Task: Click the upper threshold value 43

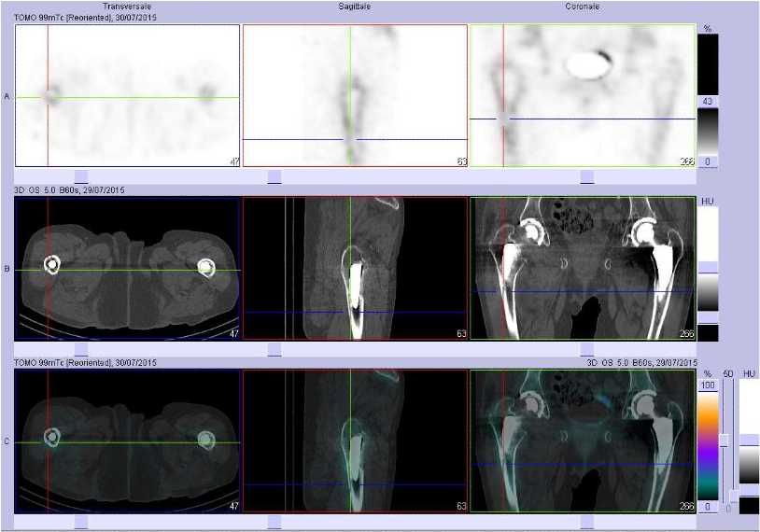Action: (708, 101)
